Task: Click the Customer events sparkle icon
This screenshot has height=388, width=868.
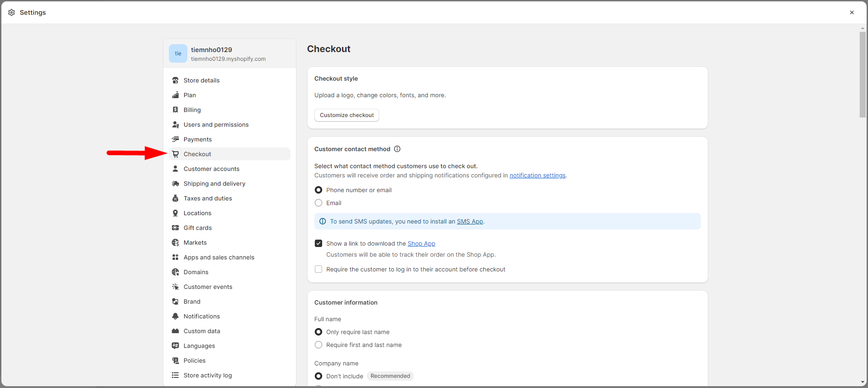Action: pos(175,287)
